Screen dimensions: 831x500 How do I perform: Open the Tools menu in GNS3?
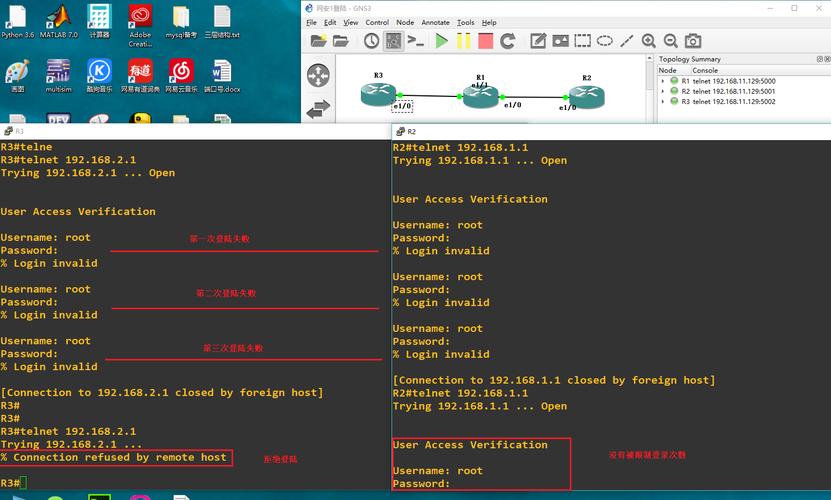[x=466, y=22]
